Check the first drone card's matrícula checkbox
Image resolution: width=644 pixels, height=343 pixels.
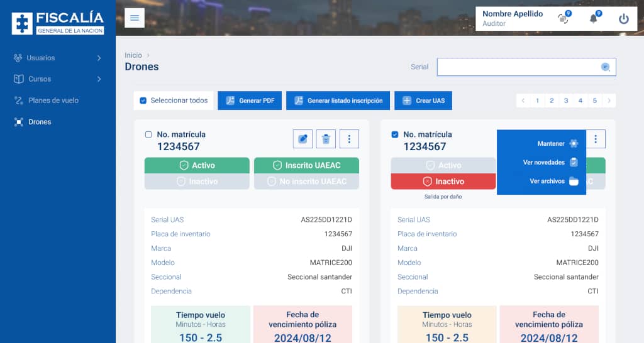tap(148, 134)
